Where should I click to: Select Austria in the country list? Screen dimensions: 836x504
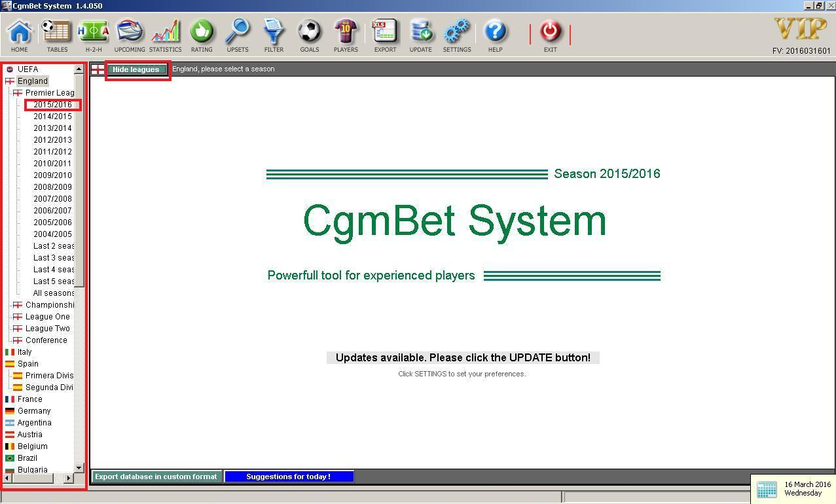tap(29, 435)
